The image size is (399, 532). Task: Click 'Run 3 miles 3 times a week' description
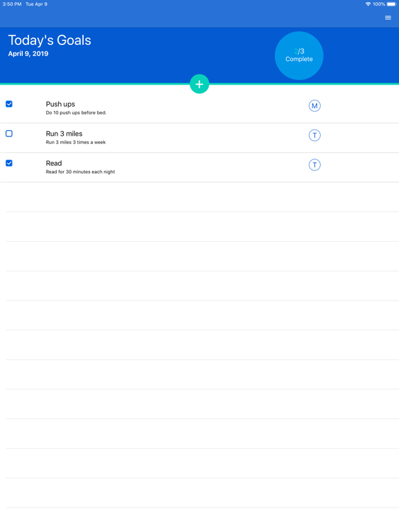tap(76, 142)
